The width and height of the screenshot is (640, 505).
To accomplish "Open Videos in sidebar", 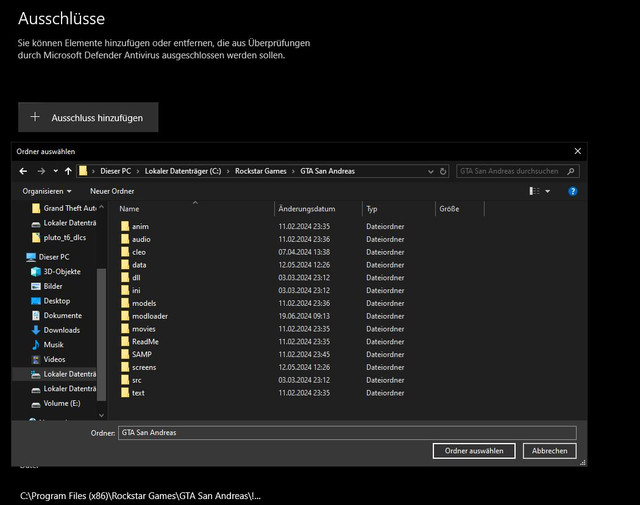I will [x=49, y=359].
